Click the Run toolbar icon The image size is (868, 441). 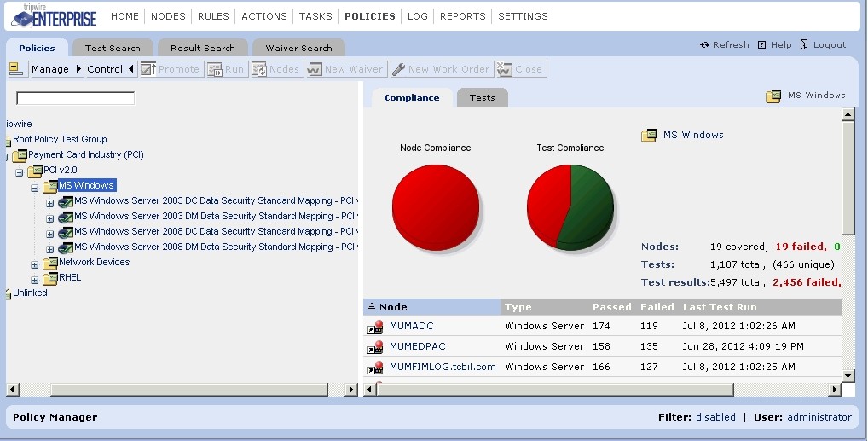click(x=215, y=69)
